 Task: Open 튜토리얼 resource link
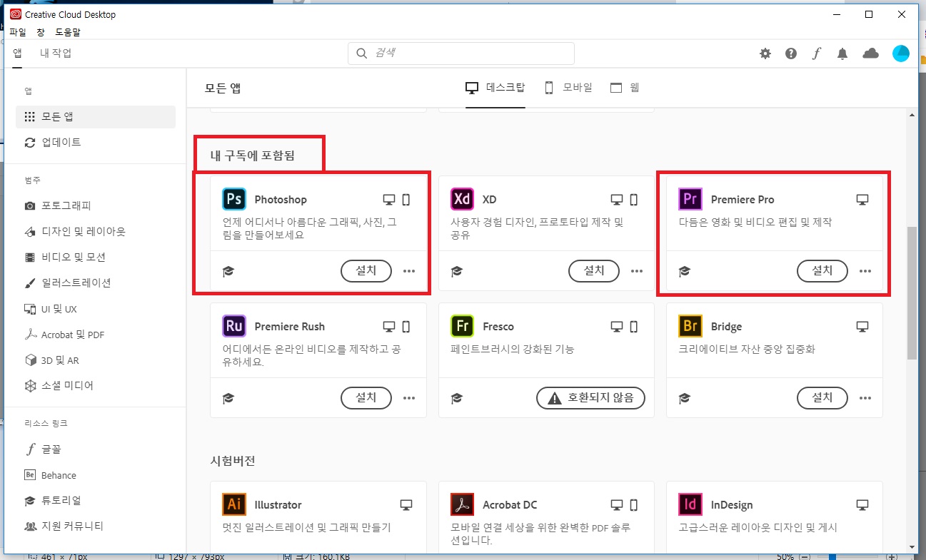(96, 501)
